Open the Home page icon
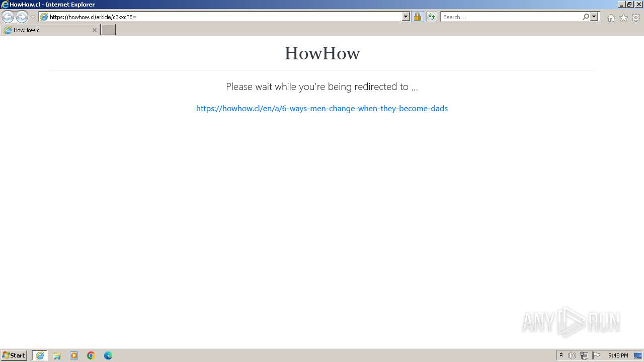Screen dimensions: 644x362 click(x=611, y=18)
